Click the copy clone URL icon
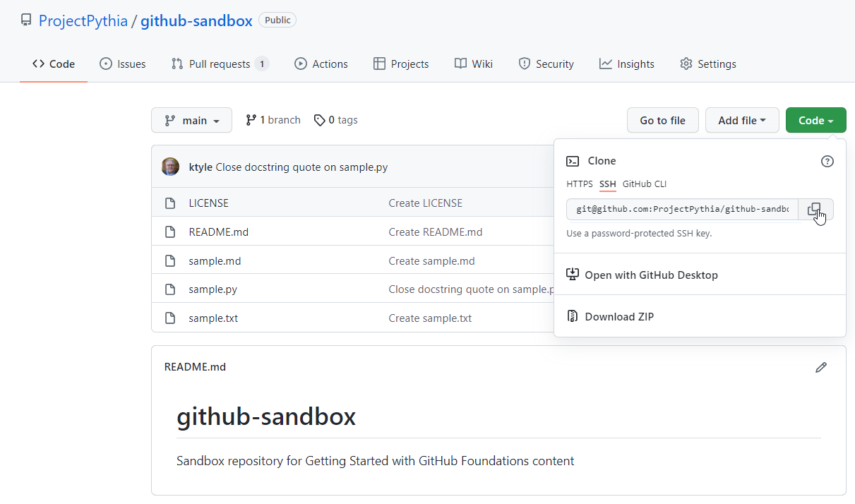This screenshot has height=504, width=855. coord(815,209)
